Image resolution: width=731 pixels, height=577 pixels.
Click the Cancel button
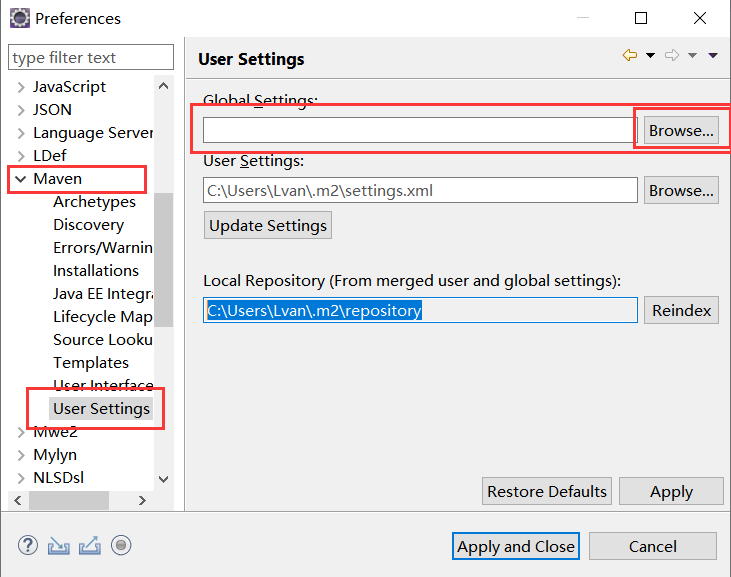(653, 546)
